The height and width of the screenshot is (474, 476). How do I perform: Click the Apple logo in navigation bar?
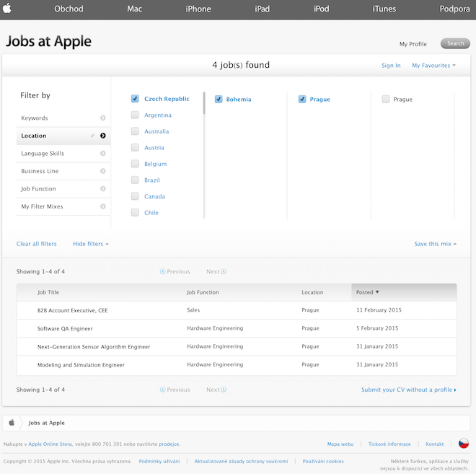point(7,8)
